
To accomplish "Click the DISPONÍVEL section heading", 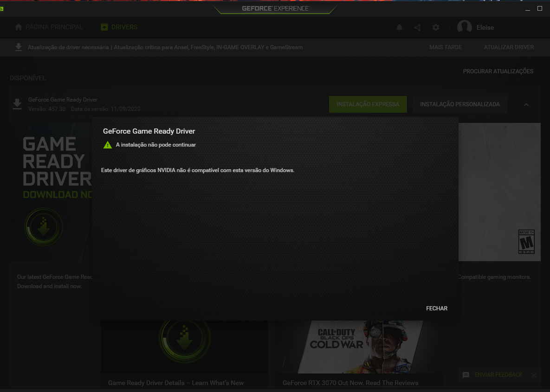I will click(28, 78).
